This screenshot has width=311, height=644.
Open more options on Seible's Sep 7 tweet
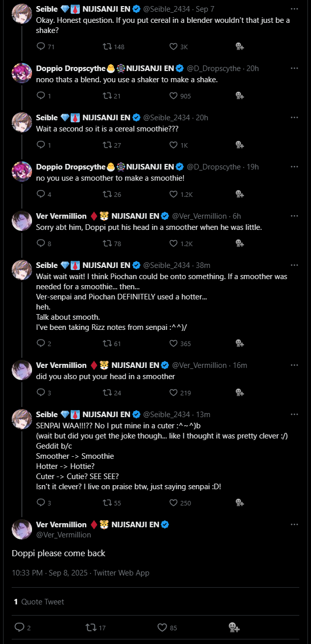pos(294,9)
